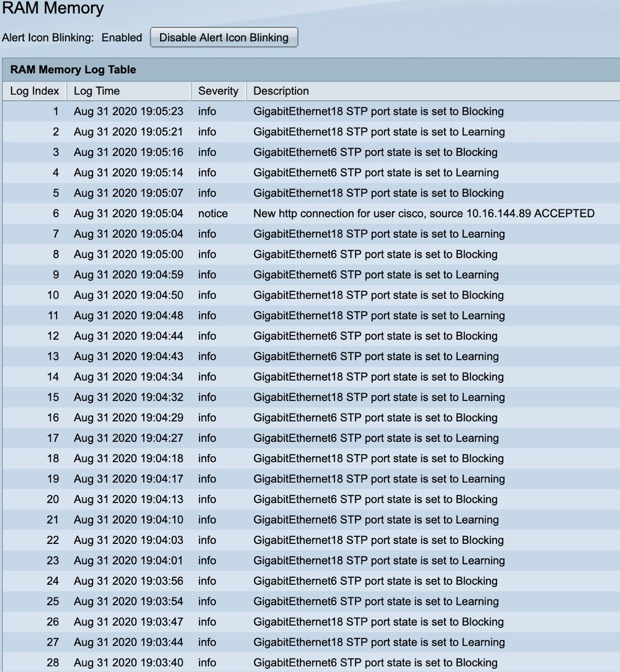Click severity info in log row 2
Image resolution: width=620 pixels, height=672 pixels.
tap(207, 132)
